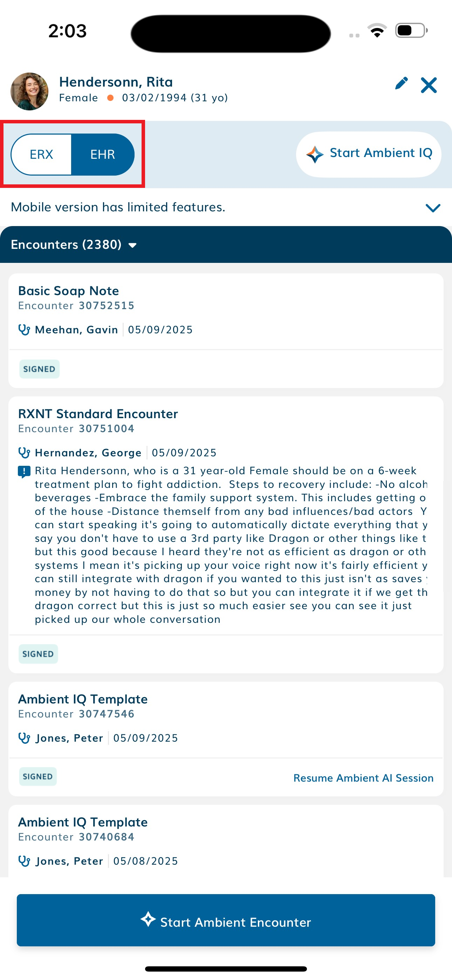Open the Encounters (2380) dropdown
Viewport: 452px width, 980px height.
(74, 245)
